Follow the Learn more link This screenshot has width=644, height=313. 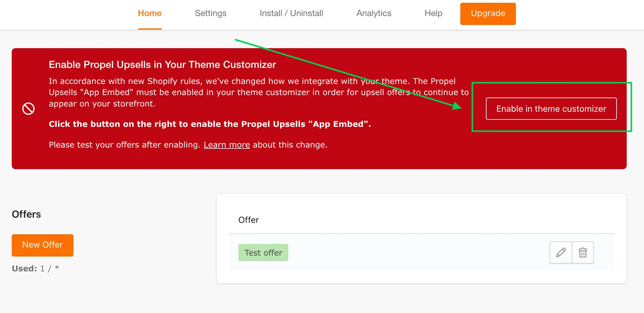[227, 145]
